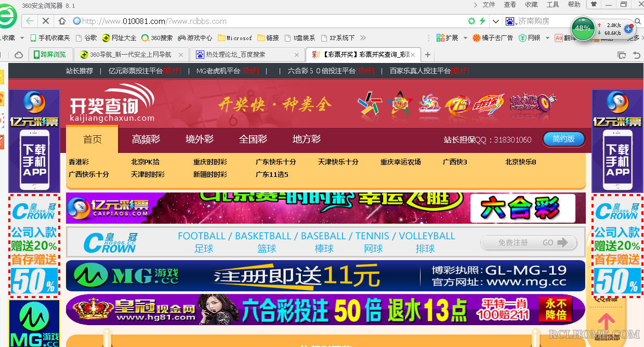Click the address bar URL field
644x347 pixels.
point(268,21)
